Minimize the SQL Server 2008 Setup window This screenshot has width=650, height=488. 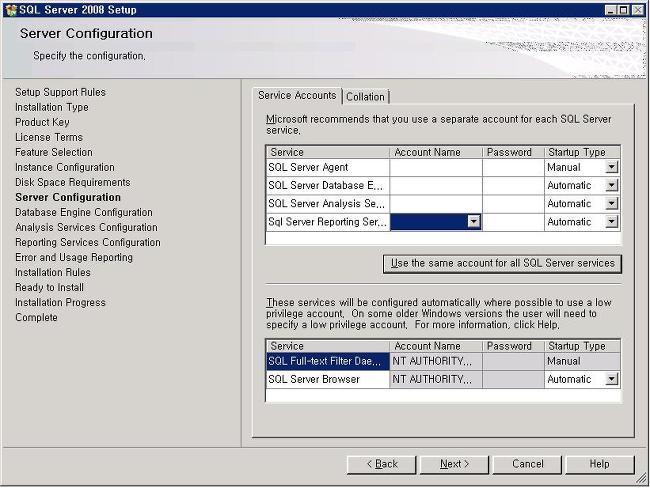(x=610, y=10)
